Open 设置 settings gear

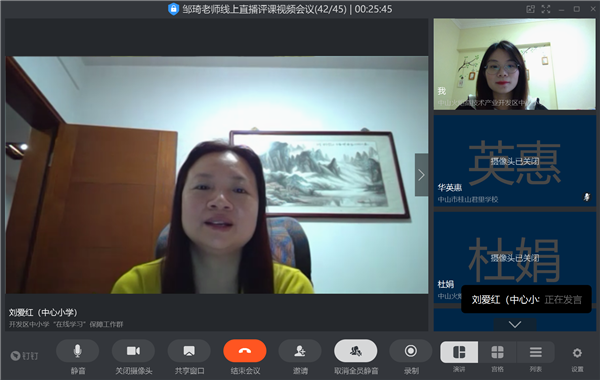(577, 353)
